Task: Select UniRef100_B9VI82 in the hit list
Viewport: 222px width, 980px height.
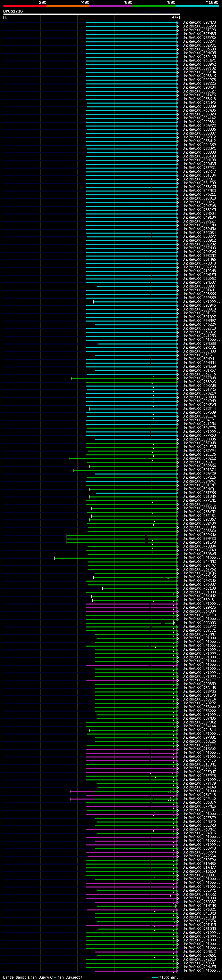Action: pyautogui.click(x=199, y=68)
